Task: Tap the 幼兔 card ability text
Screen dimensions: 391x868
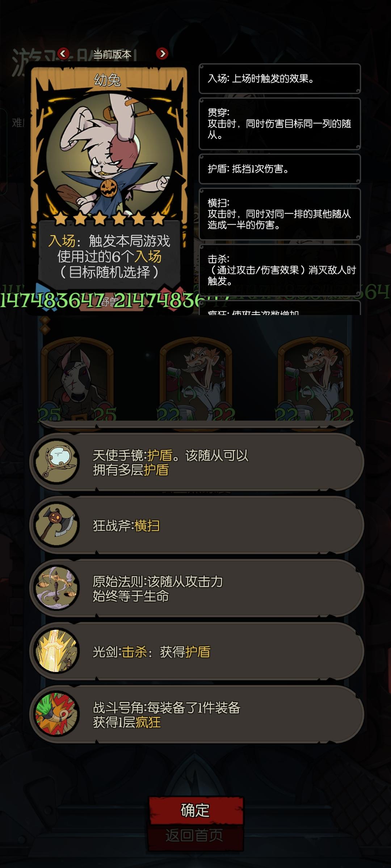Action: 109,256
